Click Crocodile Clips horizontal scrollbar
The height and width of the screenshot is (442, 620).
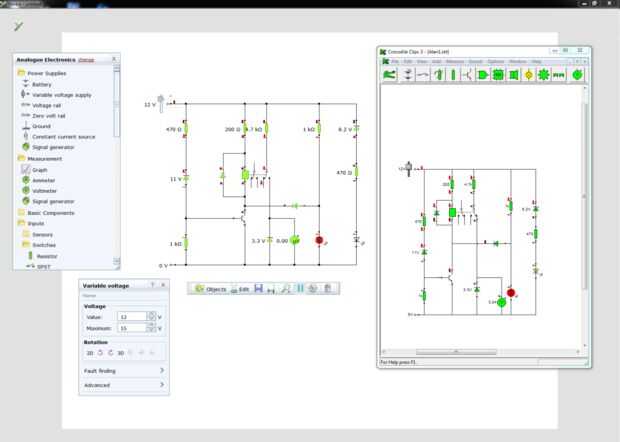[456, 351]
